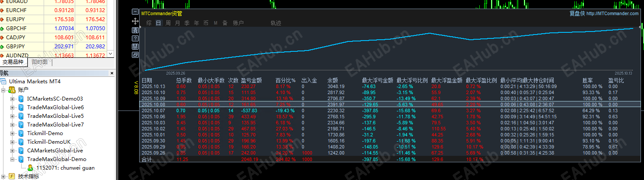Screen dimensions: 644x180
Task: Select the AUDNZD symbol row
Action: point(53,56)
